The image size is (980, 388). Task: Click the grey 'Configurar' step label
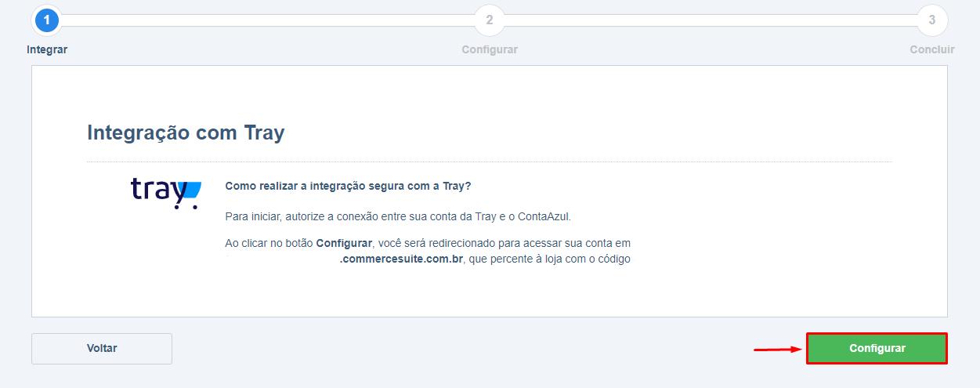[x=490, y=49]
